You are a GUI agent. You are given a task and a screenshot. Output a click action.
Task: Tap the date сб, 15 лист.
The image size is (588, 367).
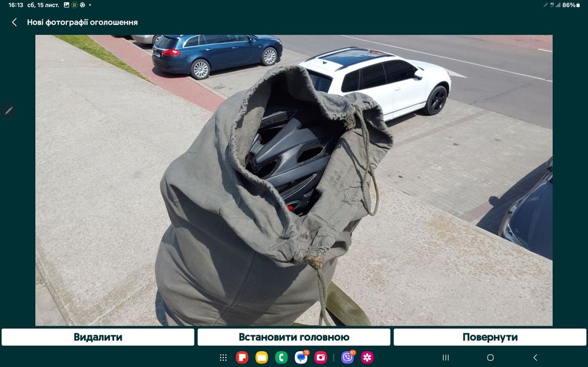(x=43, y=5)
